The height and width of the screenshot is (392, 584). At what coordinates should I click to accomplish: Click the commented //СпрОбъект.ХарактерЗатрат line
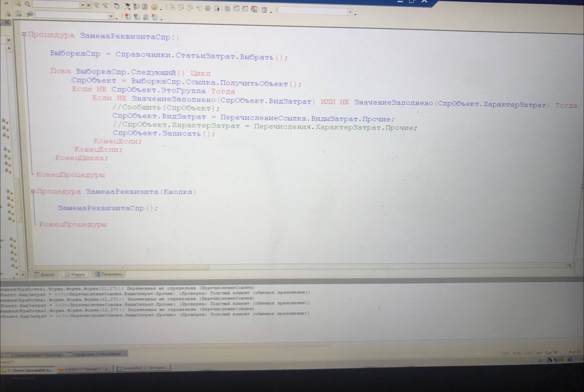(x=265, y=126)
